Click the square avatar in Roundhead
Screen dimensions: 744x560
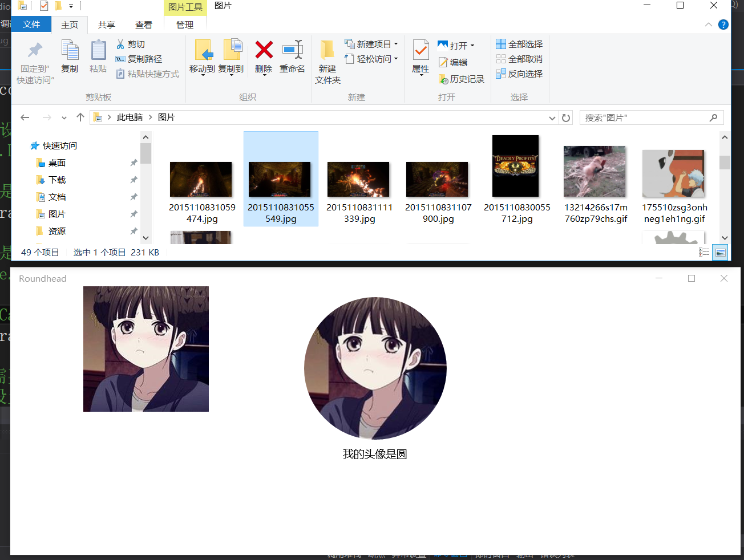146,349
